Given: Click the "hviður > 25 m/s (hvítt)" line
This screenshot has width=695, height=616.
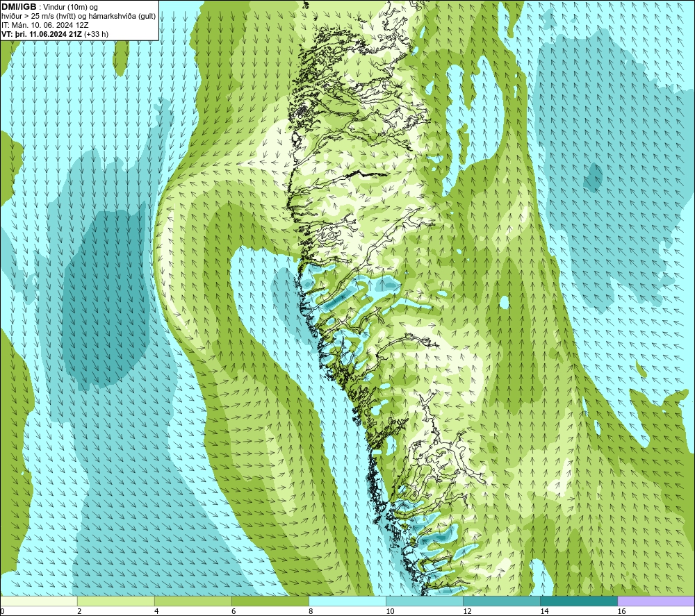Looking at the screenshot, I should coord(38,17).
